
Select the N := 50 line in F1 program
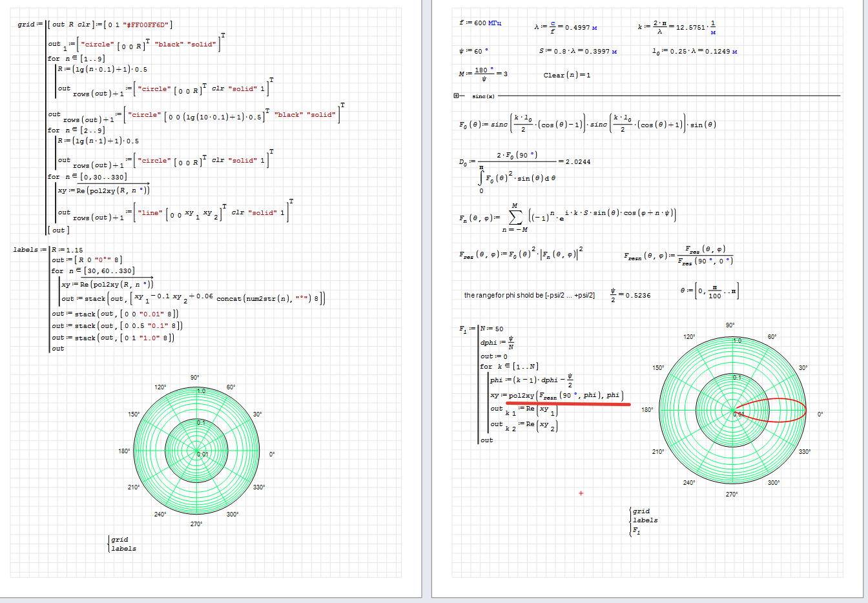[491, 329]
